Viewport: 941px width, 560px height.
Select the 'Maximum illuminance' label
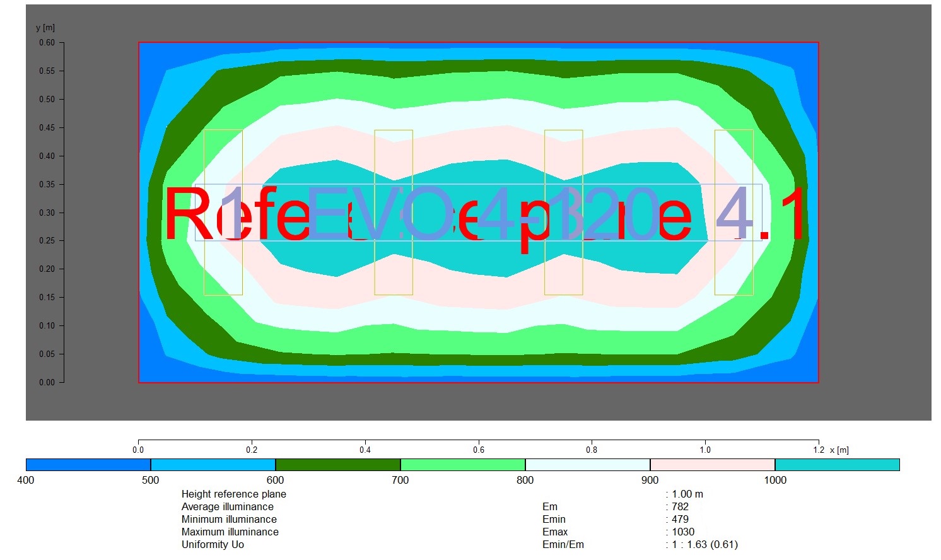tap(230, 532)
